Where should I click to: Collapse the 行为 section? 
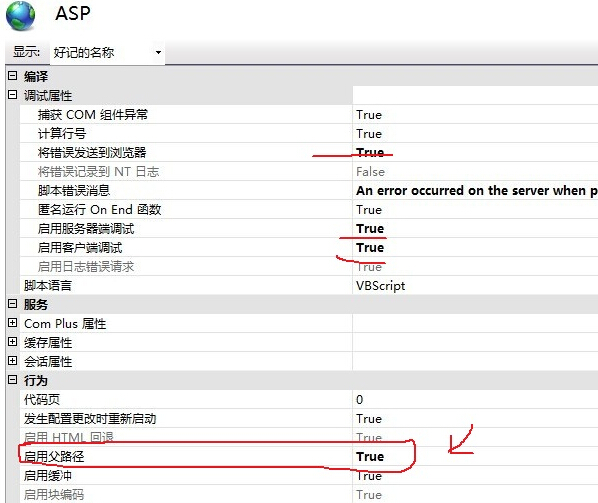(x=13, y=379)
